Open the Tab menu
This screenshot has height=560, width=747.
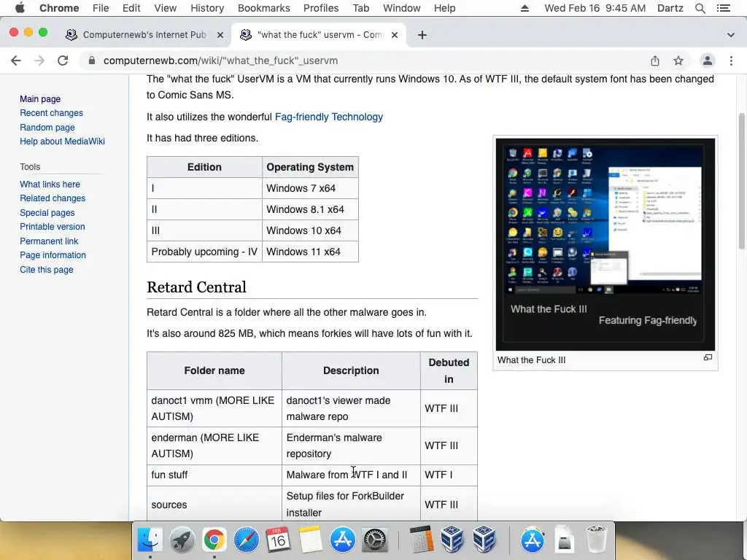pos(360,8)
